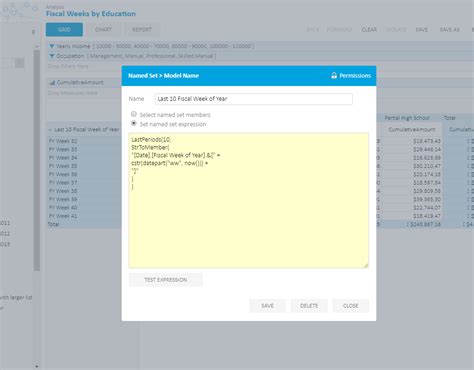Open Permissions lock icon in dialog header

click(334, 76)
